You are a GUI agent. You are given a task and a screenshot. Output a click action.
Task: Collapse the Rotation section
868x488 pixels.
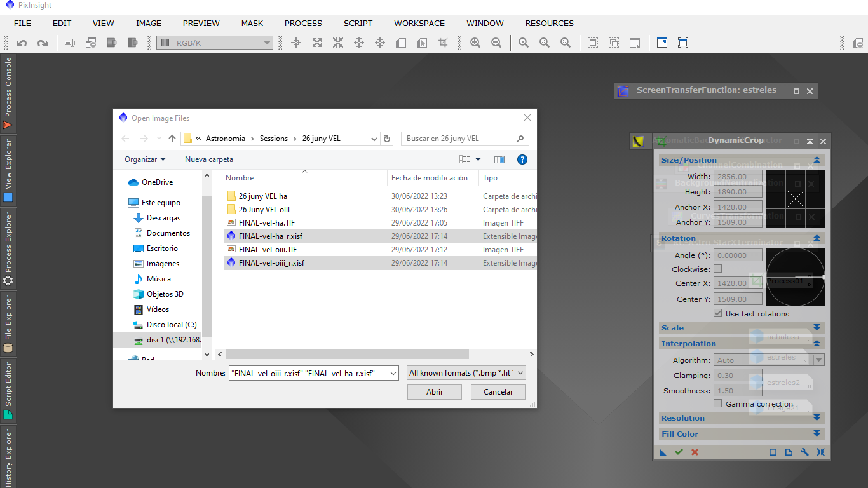[817, 238]
